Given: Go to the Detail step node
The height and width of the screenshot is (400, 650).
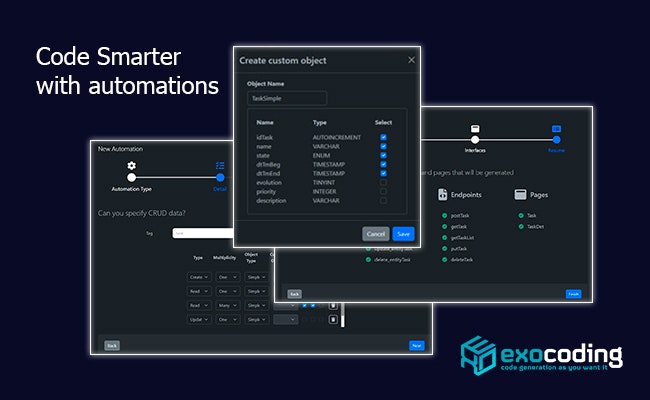Looking at the screenshot, I should pyautogui.click(x=220, y=177).
